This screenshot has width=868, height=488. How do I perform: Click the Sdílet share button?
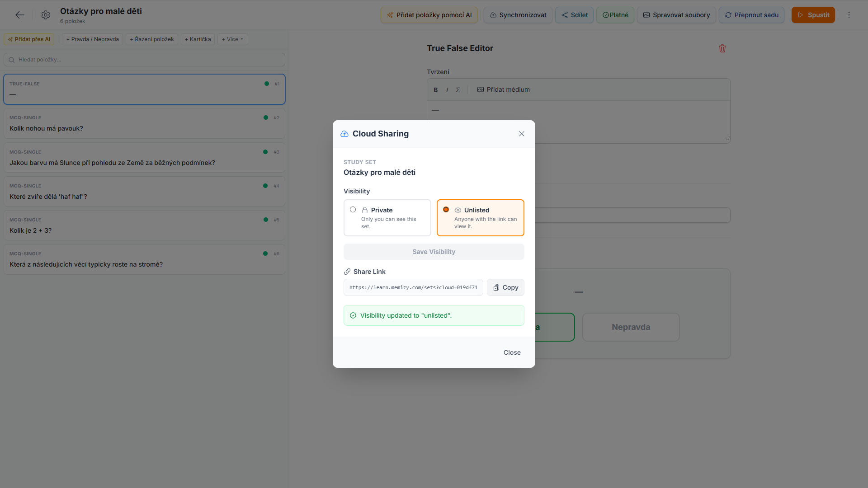(574, 15)
